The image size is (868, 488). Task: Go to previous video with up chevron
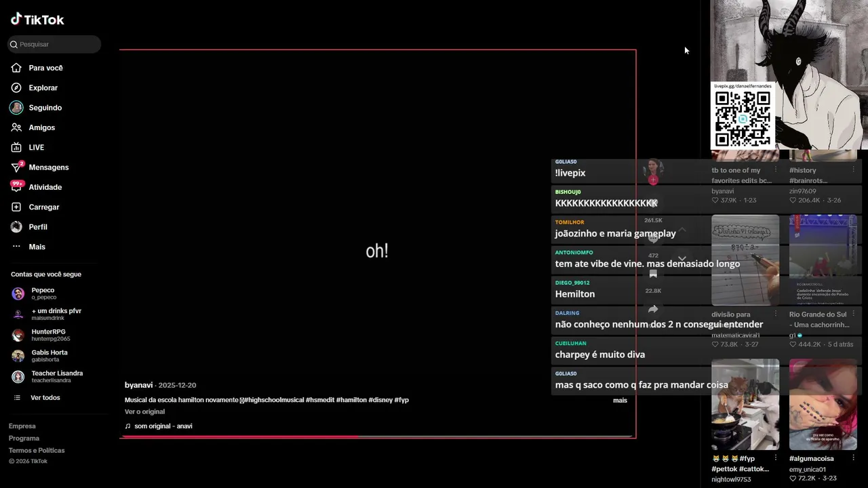tap(682, 230)
